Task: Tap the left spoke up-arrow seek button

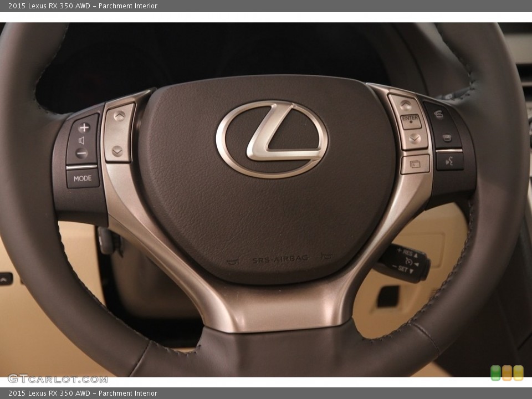Action: (x=120, y=116)
